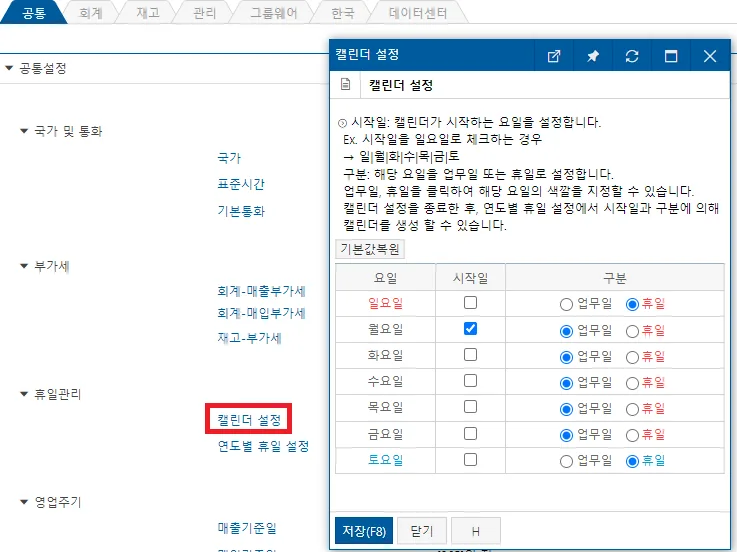Close the 캘린더 설정 dialog with X
This screenshot has width=737, height=552.
(x=710, y=56)
